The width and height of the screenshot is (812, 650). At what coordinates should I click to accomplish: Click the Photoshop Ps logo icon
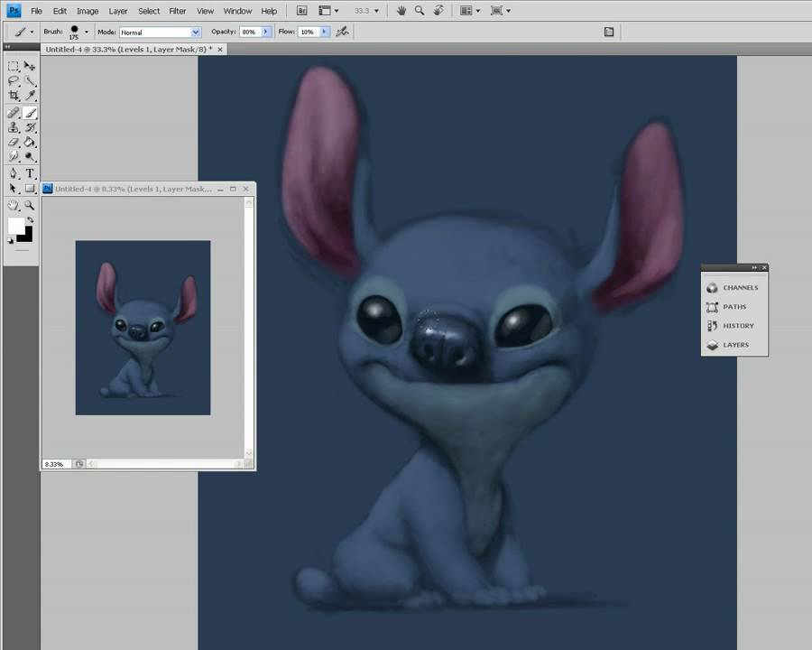click(14, 10)
